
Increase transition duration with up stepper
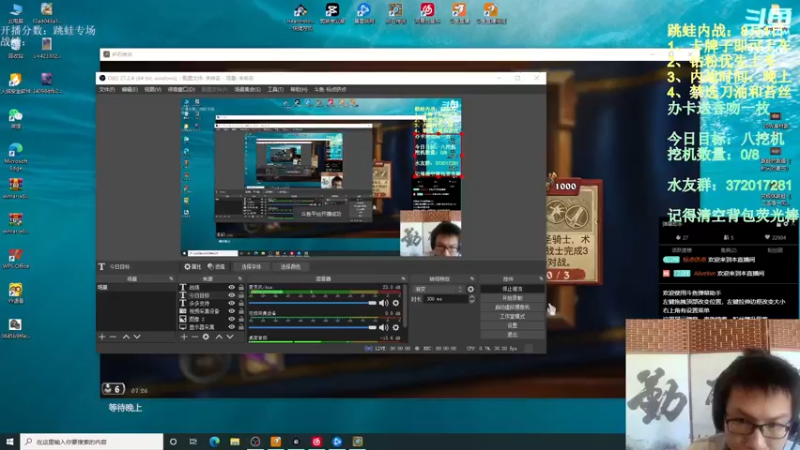(471, 297)
